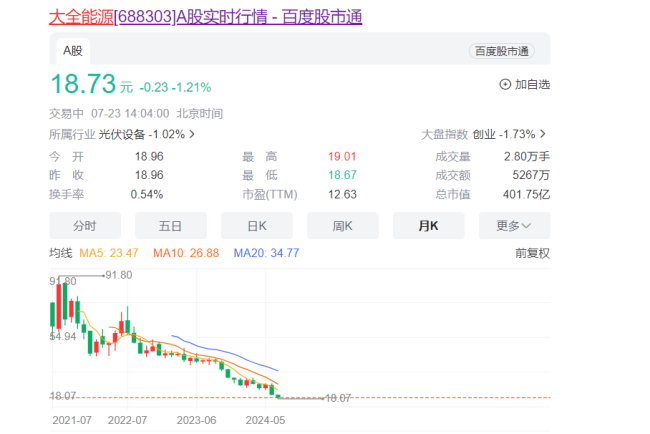Click the 成交量 value 2.80万手
Screen dimensions: 650x434
click(527, 157)
